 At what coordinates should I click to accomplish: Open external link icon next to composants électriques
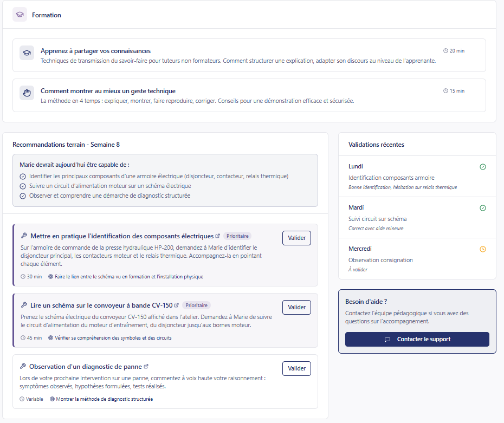pyautogui.click(x=218, y=236)
